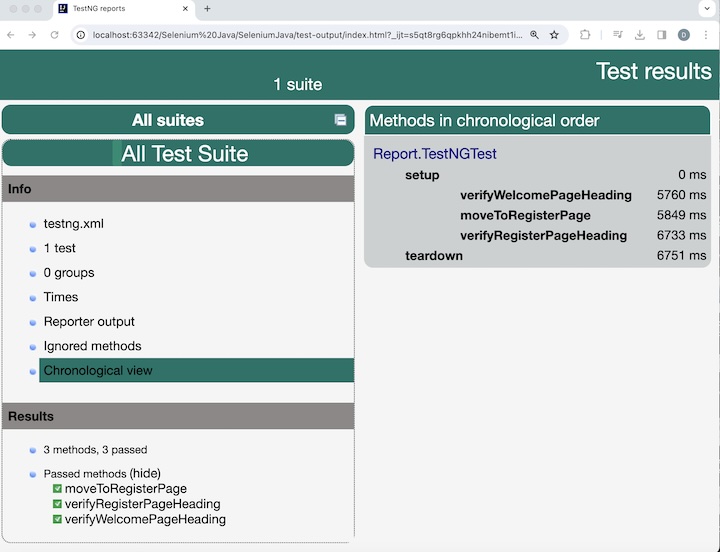Click the green check icon beside verifyWelcomePageHeading

[57, 519]
